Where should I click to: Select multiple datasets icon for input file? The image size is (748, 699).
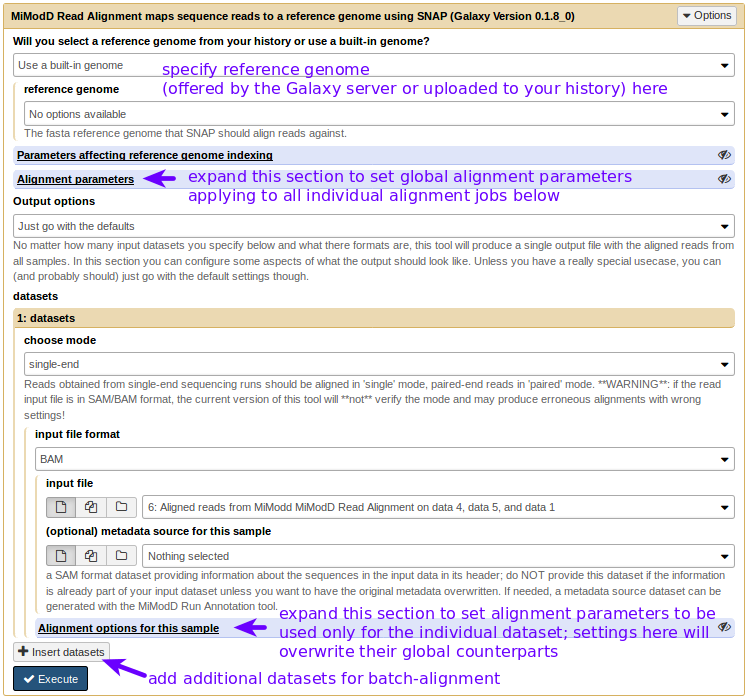click(x=91, y=507)
